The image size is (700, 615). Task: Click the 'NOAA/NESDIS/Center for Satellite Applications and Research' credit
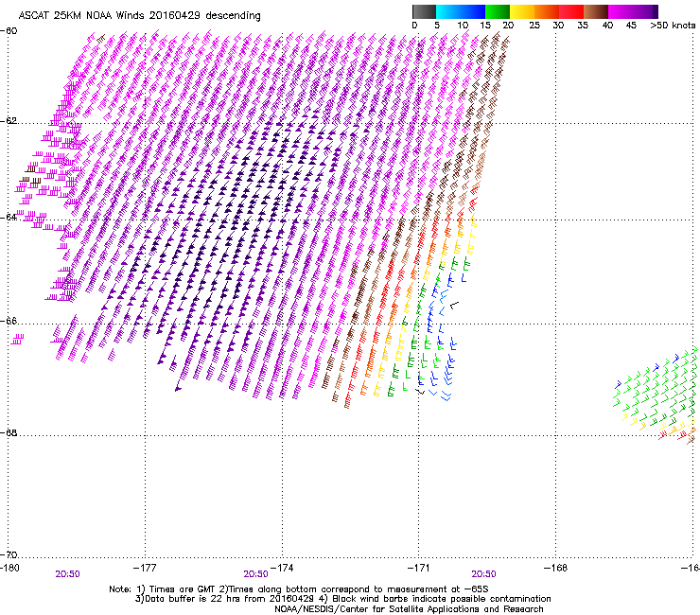point(409,609)
